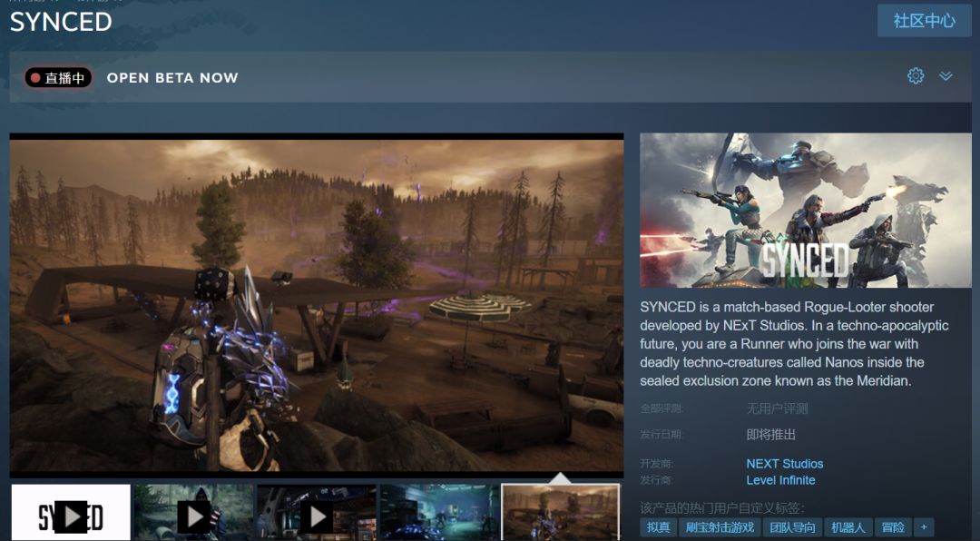The height and width of the screenshot is (541, 980).
Task: Select the fifth highlighted forest screenshot thumbnail
Action: point(562,512)
